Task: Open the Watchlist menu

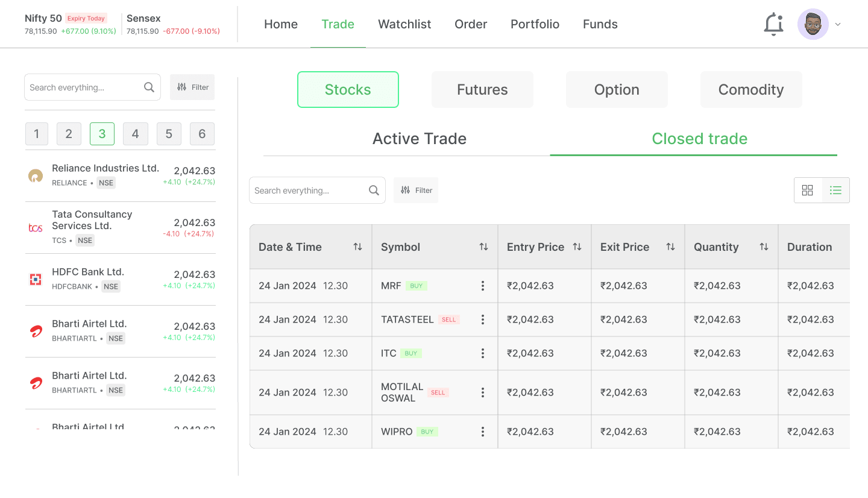Action: point(404,24)
